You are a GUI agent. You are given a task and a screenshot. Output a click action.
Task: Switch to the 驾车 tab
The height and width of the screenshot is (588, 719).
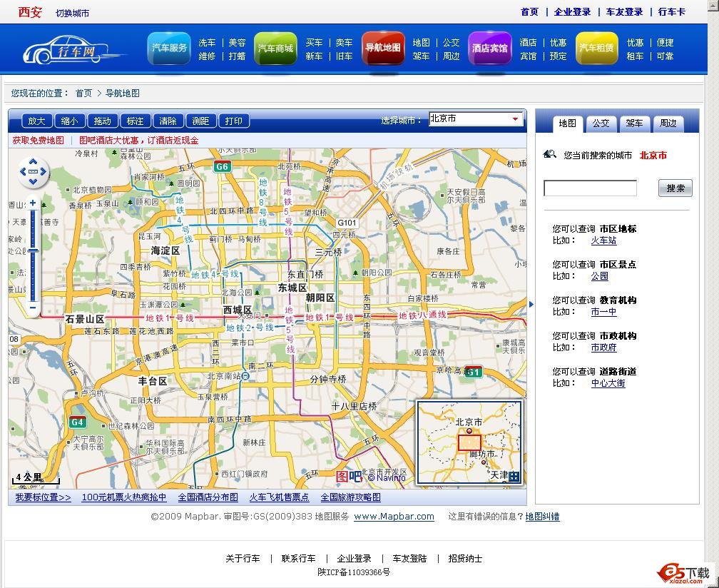coord(634,123)
